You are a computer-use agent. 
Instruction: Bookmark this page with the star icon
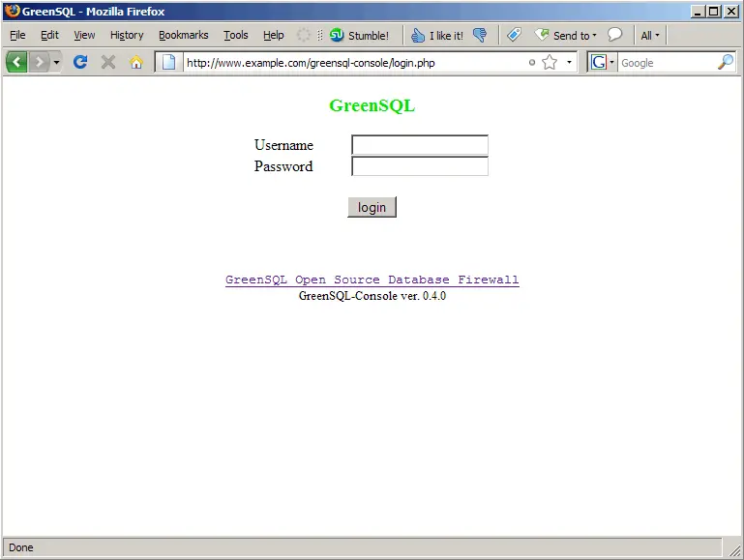[550, 62]
